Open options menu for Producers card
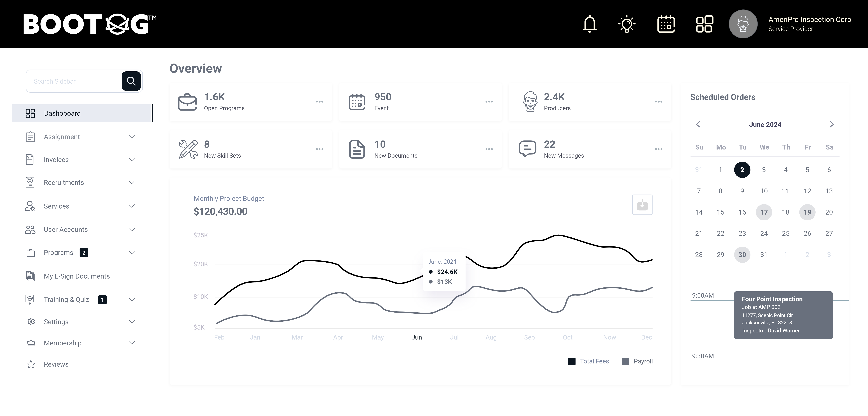 click(x=658, y=102)
